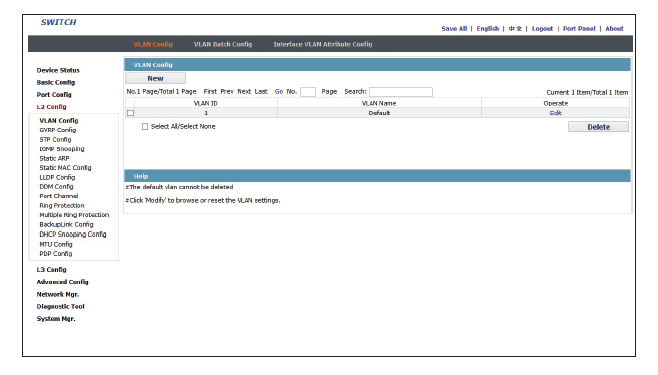Open the About link
This screenshot has height=375, width=658.
(614, 29)
